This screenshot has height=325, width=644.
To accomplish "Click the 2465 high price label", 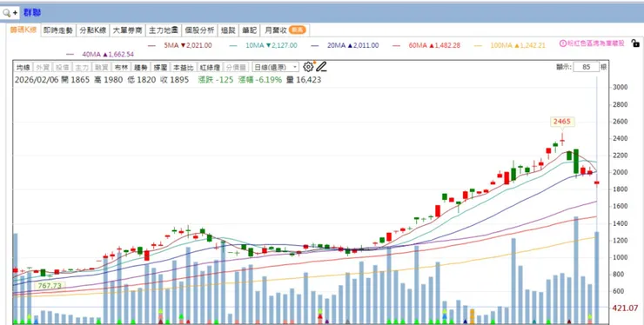I will click(562, 122).
